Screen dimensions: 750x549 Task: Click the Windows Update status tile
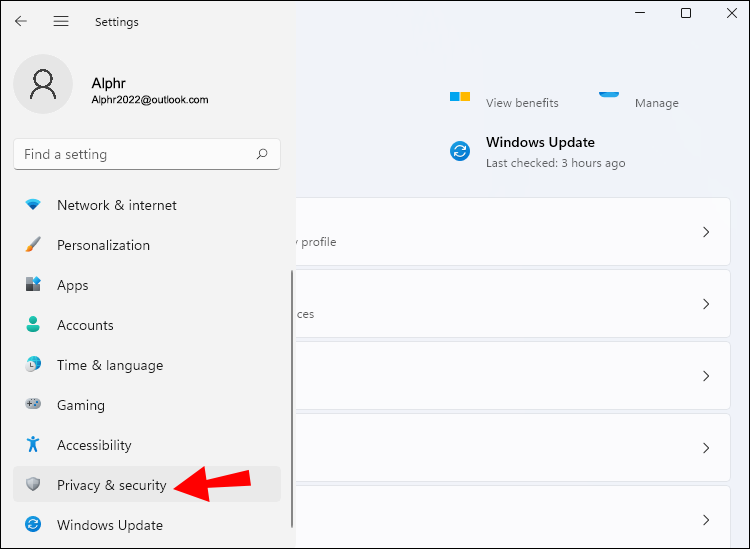pos(539,151)
